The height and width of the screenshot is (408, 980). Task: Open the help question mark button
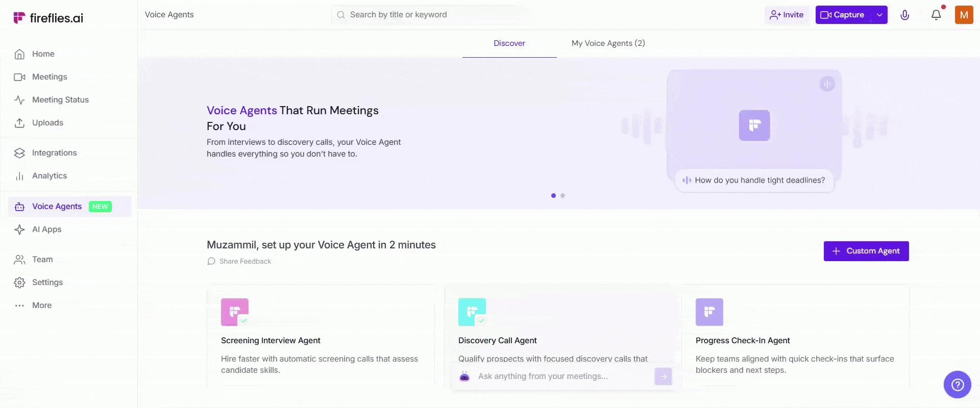tap(957, 385)
